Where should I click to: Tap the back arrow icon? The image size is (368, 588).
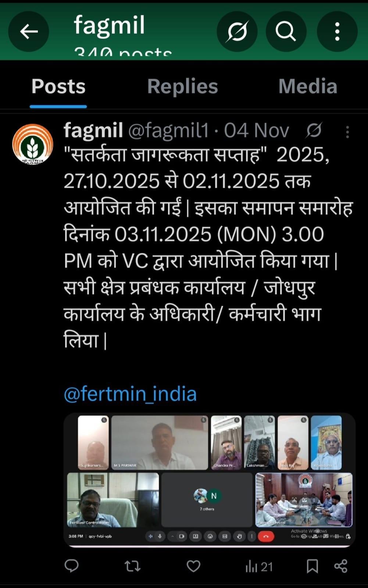[29, 32]
